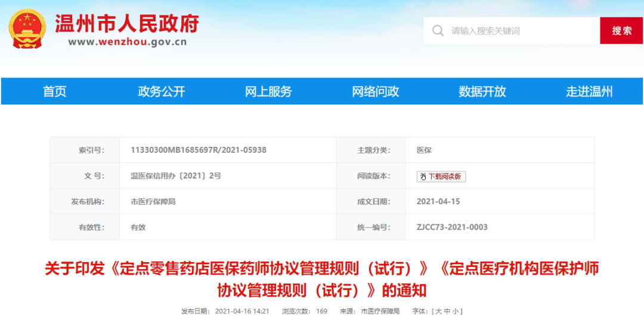The image size is (644, 320).
Task: Click the 有效性 label cell
Action: [85, 227]
